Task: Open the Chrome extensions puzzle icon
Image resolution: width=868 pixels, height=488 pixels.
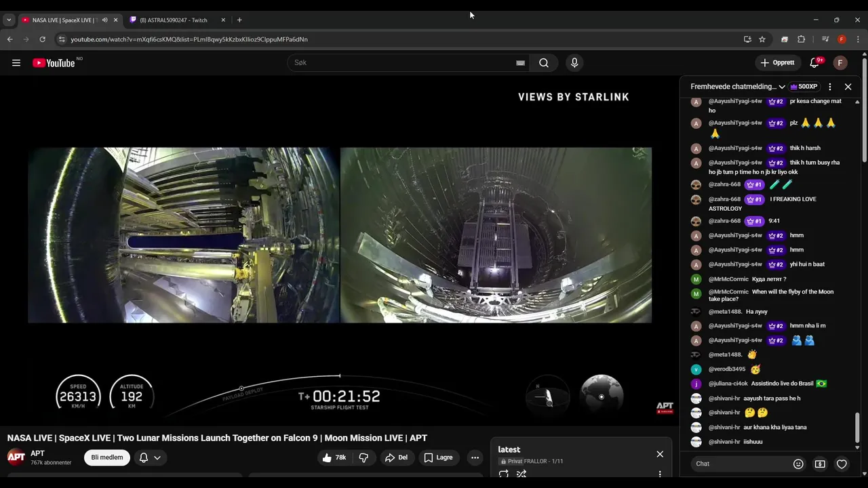Action: [x=801, y=39]
